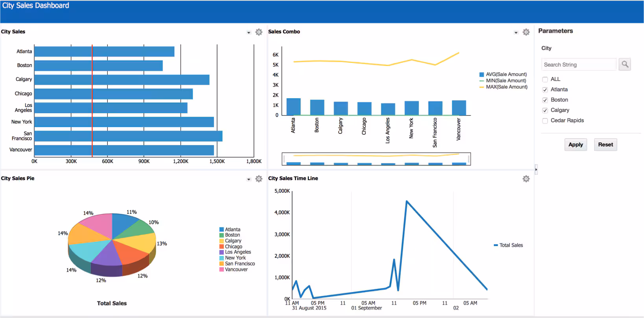Check the Cedar Rapids city checkbox
The image size is (644, 318).
tap(545, 121)
